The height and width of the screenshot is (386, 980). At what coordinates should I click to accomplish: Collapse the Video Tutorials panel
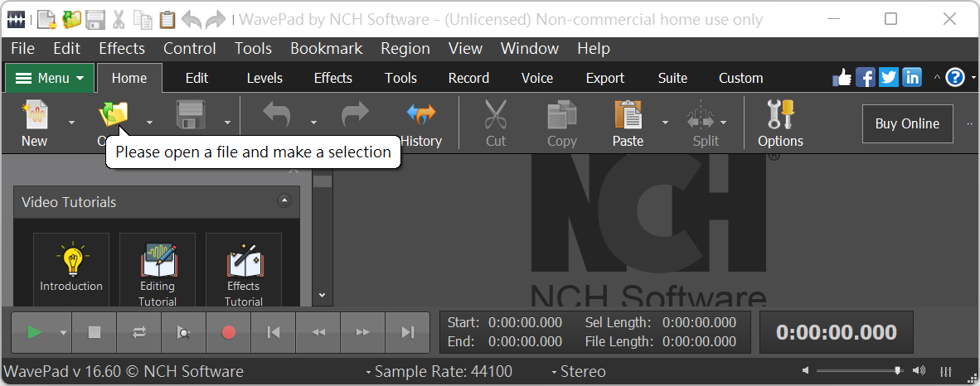pos(284,201)
